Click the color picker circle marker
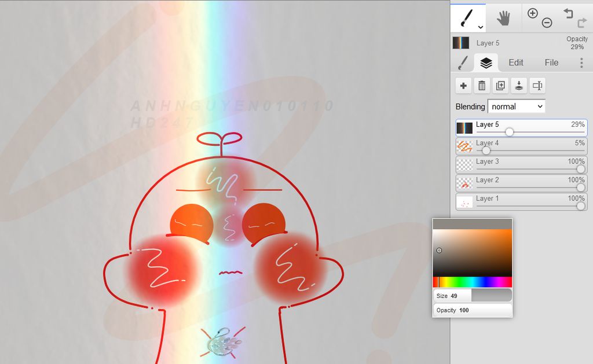 439,250
